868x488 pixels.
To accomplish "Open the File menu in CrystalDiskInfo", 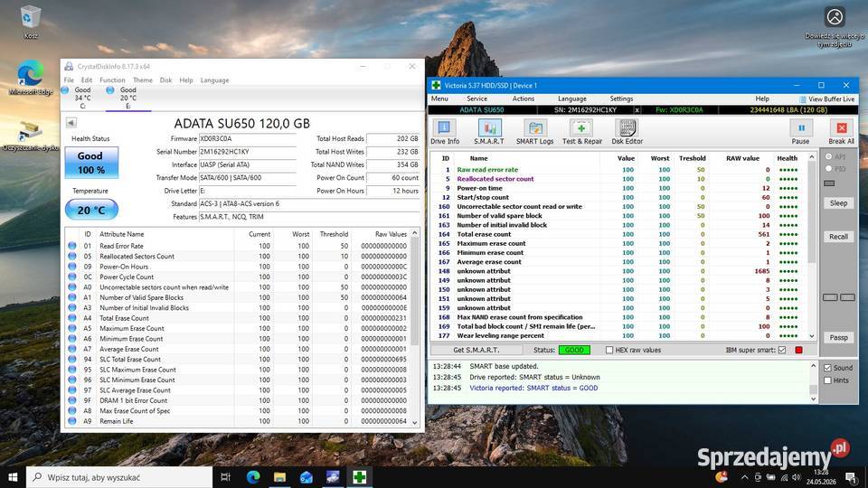I will pyautogui.click(x=70, y=80).
